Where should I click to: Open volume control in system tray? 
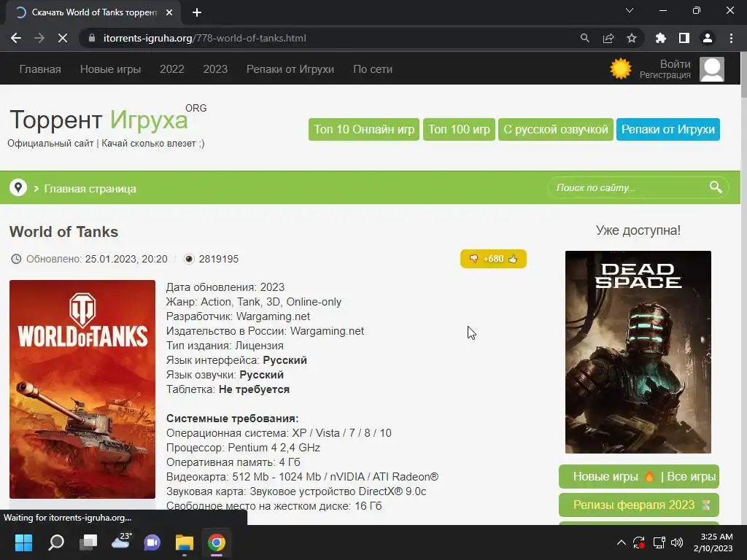tap(677, 542)
